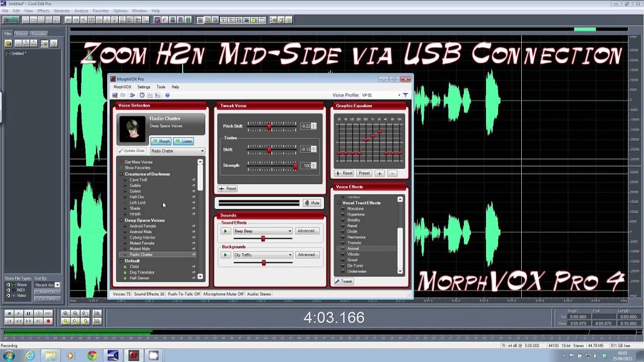Screen dimensions: 644x362
Task: Click the red Record button in transport
Action: tap(48, 321)
